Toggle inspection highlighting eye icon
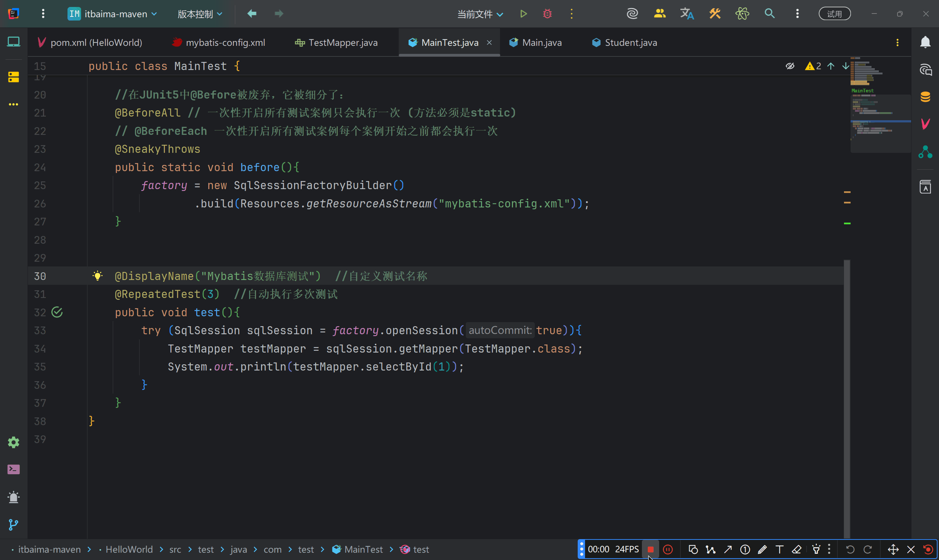Screen dimensions: 939x560 pyautogui.click(x=790, y=66)
